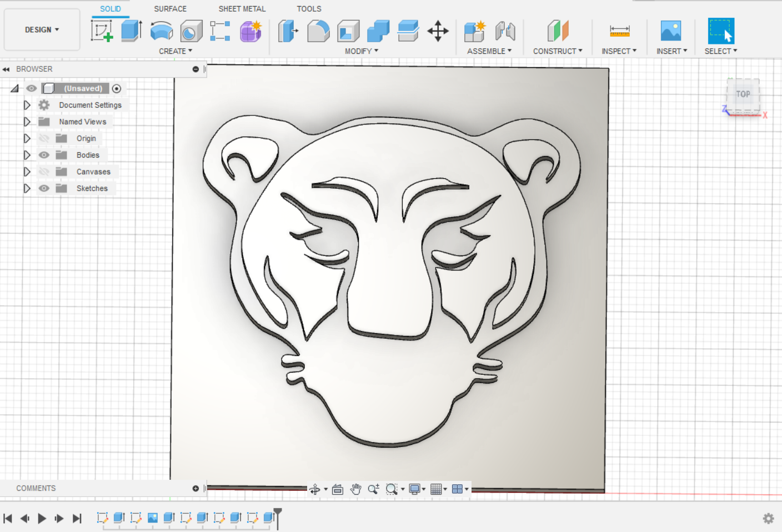The width and height of the screenshot is (782, 532).
Task: Click the BROWSER panel minus button
Action: pyautogui.click(x=195, y=69)
